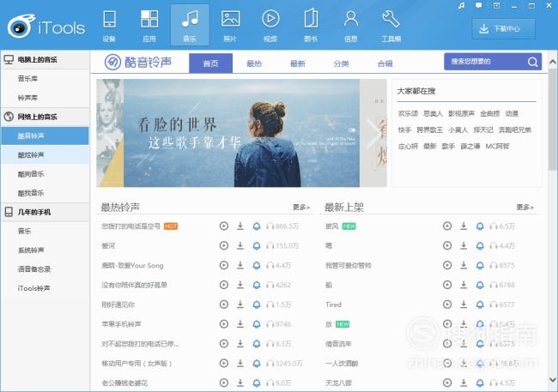
Task: Play the Tired ringtone
Action: click(447, 305)
